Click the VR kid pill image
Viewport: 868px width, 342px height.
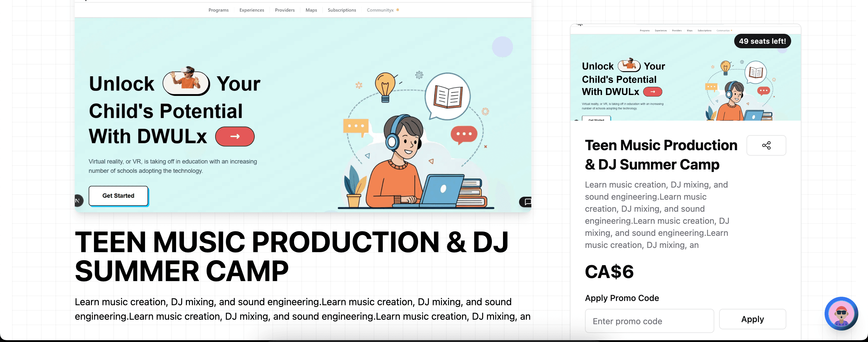[x=186, y=83]
